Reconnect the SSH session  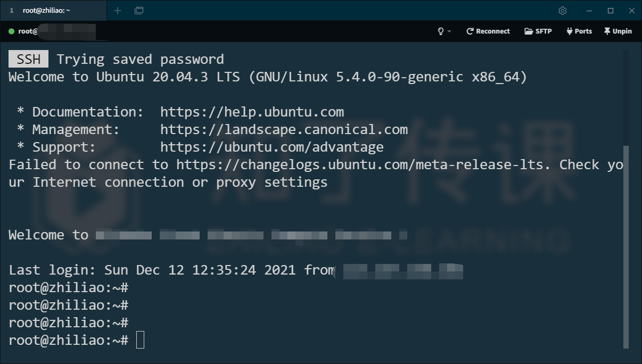488,31
